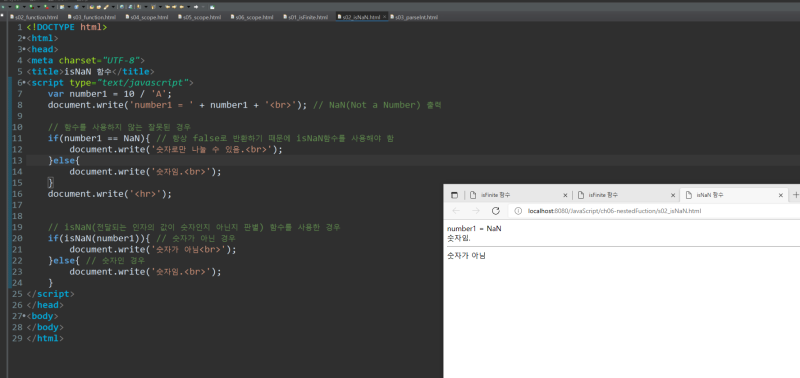The height and width of the screenshot is (378, 800).
Task: Collapse the body tag fold on line 27
Action: coord(24,316)
